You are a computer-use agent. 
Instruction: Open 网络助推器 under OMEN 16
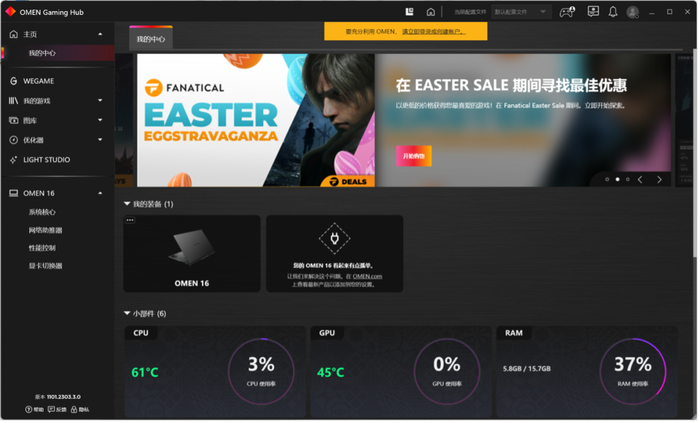pyautogui.click(x=45, y=230)
